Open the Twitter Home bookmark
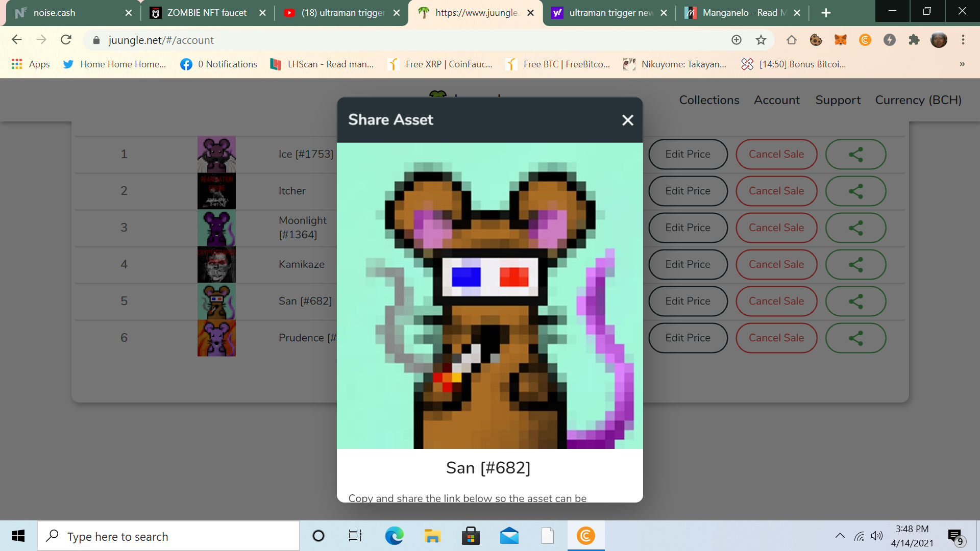Viewport: 980px width, 551px height. (x=114, y=64)
